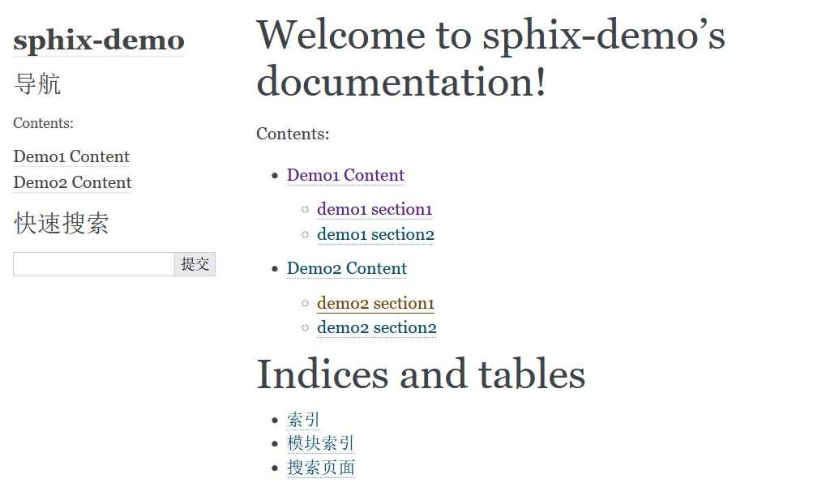Click the sidebar Contents: caption
The width and height of the screenshot is (839, 504).
pos(43,124)
